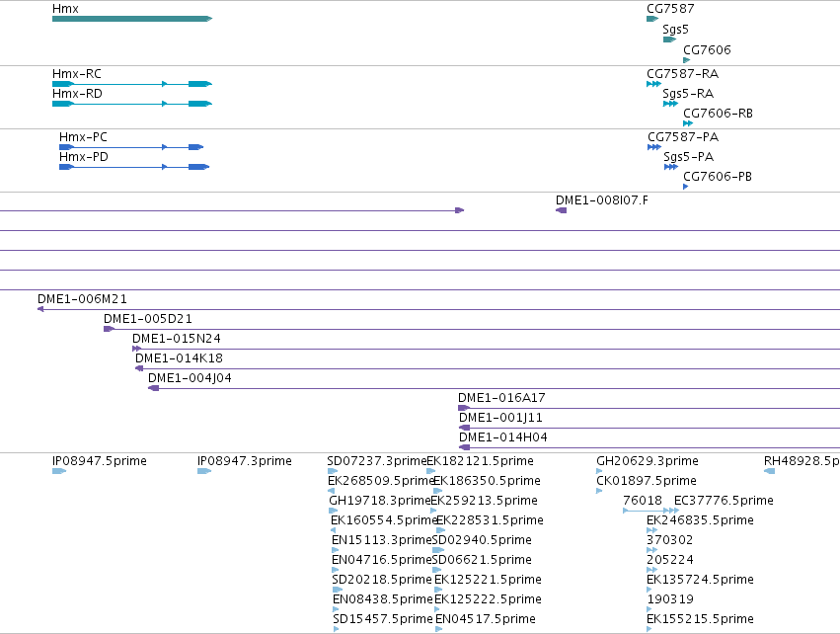Select the GH20629.3prime EST label

pyautogui.click(x=648, y=461)
